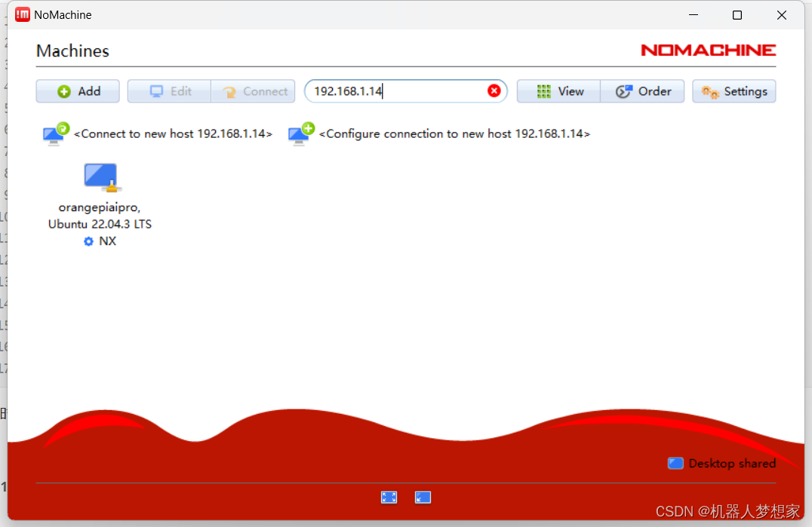The image size is (812, 527).
Task: Switch to fullscreen mode icon
Action: pos(389,497)
